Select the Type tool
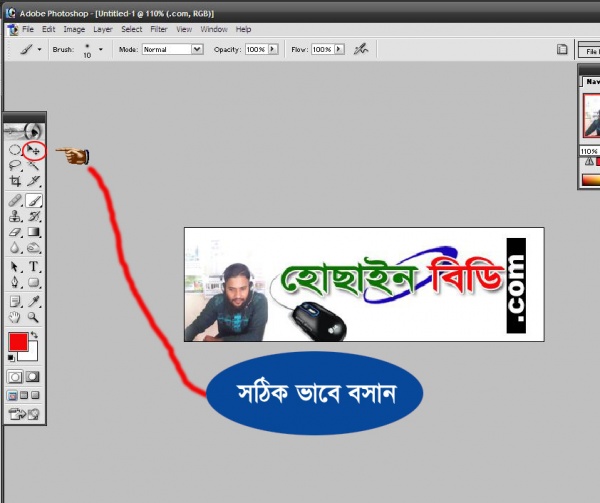The width and height of the screenshot is (600, 503). pos(34,266)
